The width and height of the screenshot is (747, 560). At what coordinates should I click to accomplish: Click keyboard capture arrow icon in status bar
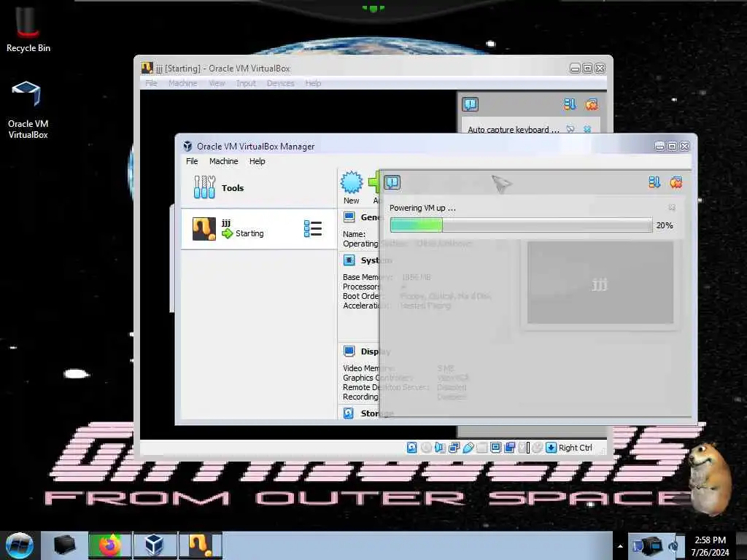coord(551,448)
